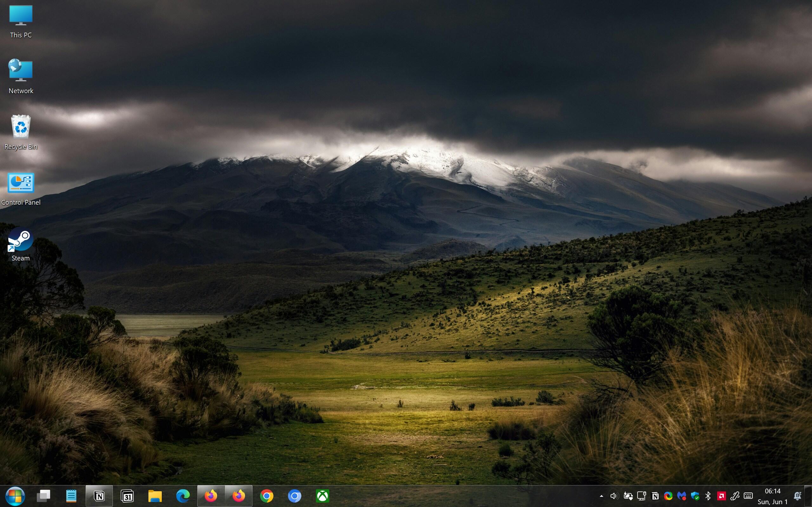Open the Firefox color tray icon
The width and height of the screenshot is (812, 507).
pos(669,495)
